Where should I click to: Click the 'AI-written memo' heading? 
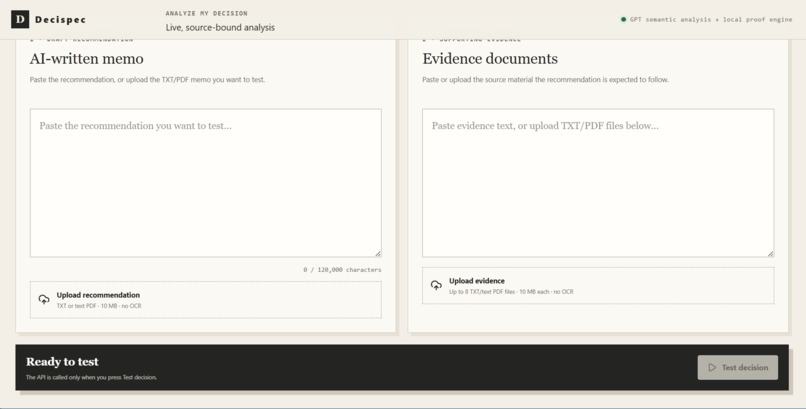pyautogui.click(x=86, y=59)
